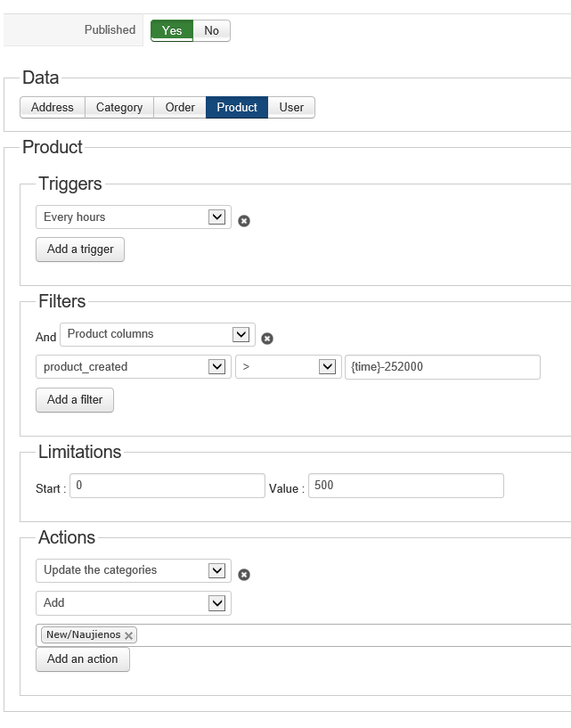This screenshot has width=571, height=728.
Task: Open the product_created column dropdown
Action: coord(134,367)
